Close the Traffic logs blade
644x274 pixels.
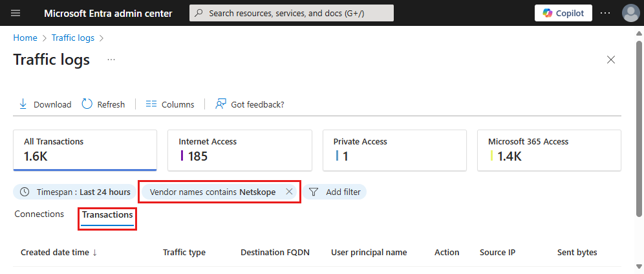(611, 60)
